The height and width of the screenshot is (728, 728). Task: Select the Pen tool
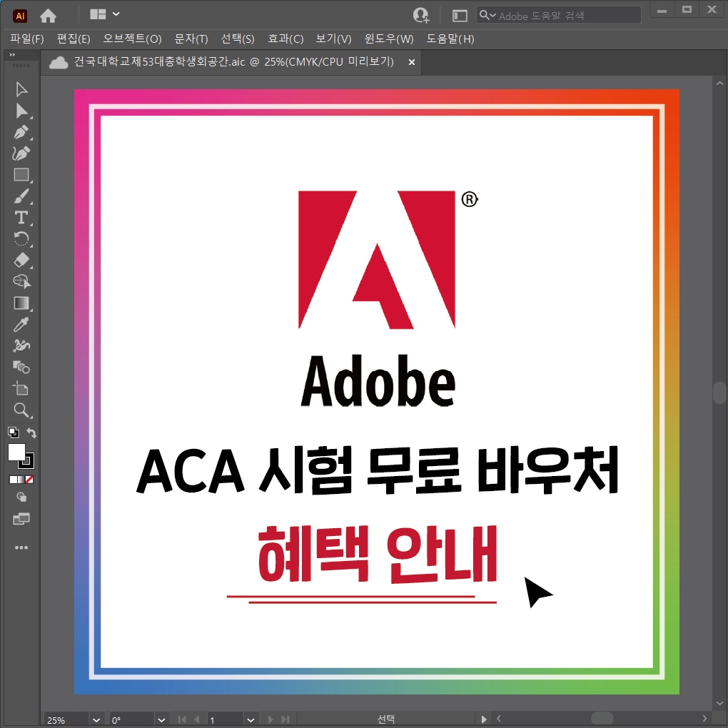point(21,132)
